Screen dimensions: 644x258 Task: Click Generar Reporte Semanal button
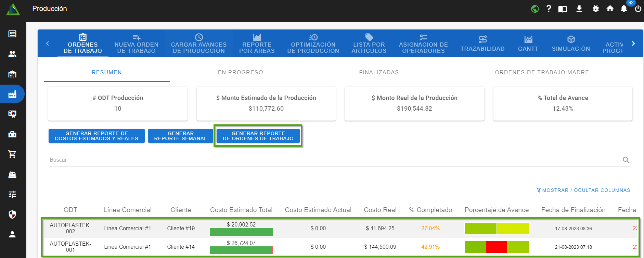coord(180,136)
